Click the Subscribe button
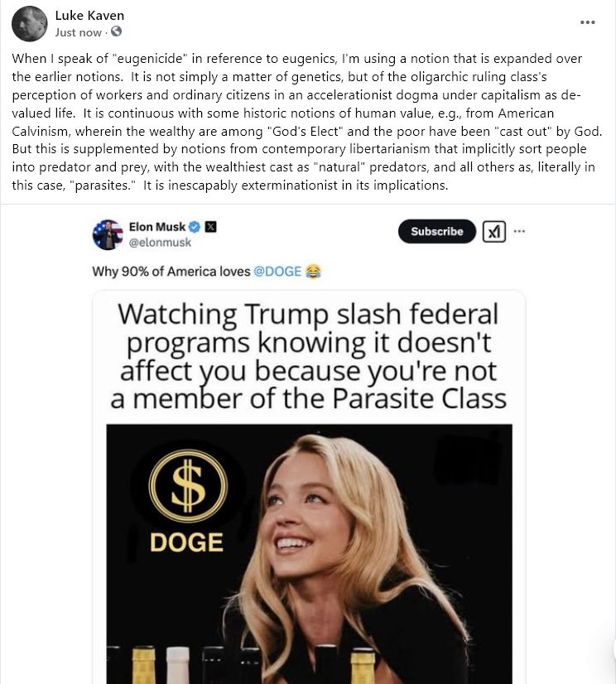 (x=436, y=231)
